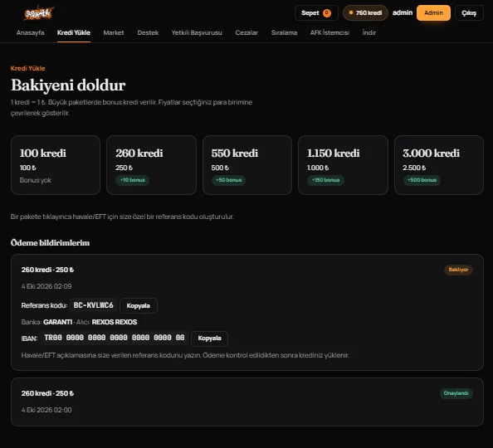493x448 pixels.
Task: Open the approved 260 kredi payment card
Action: tap(247, 402)
